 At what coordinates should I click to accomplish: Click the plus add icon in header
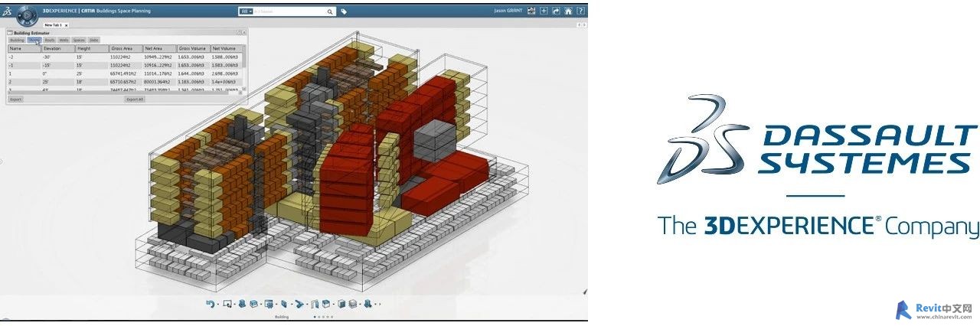click(x=544, y=11)
